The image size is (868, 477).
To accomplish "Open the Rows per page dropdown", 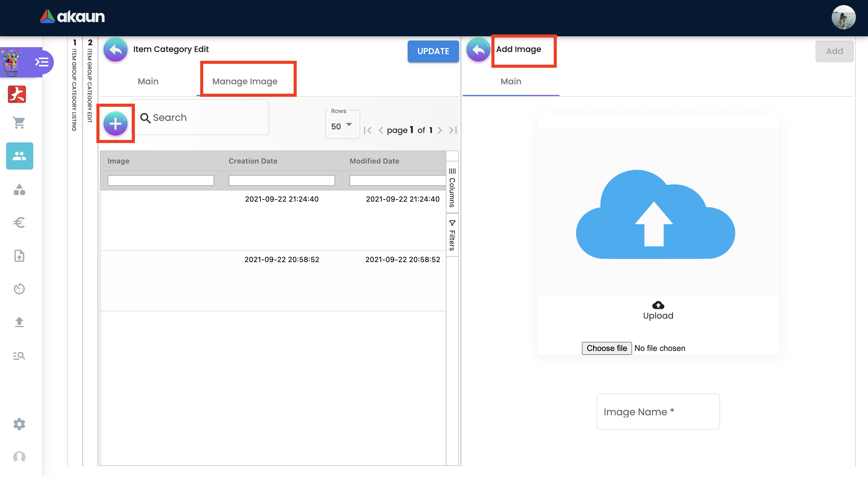I will pos(342,126).
